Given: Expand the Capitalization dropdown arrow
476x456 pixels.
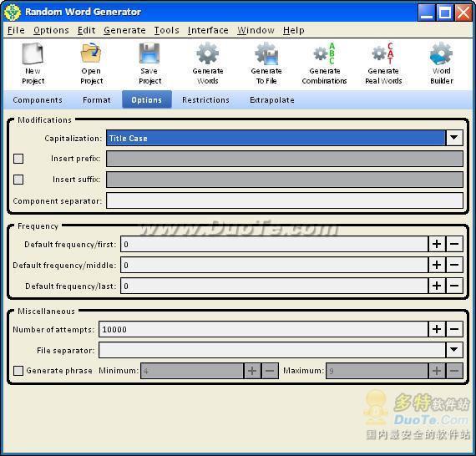Looking at the screenshot, I should tap(454, 138).
